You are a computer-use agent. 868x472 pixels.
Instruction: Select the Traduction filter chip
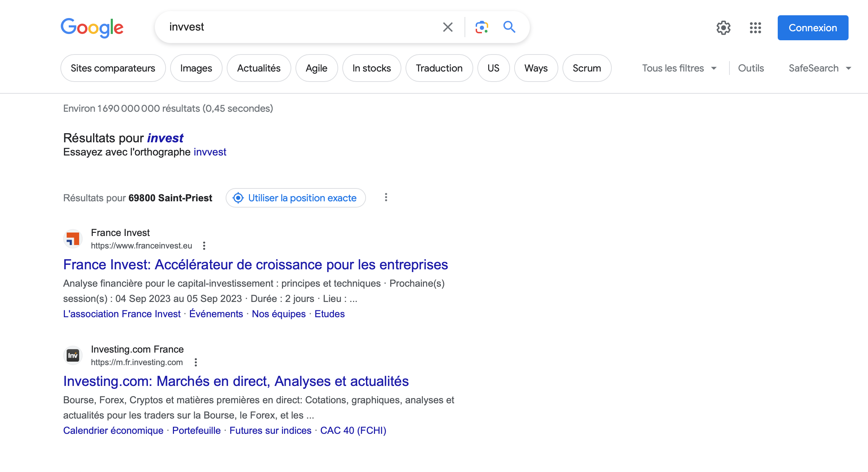point(439,68)
